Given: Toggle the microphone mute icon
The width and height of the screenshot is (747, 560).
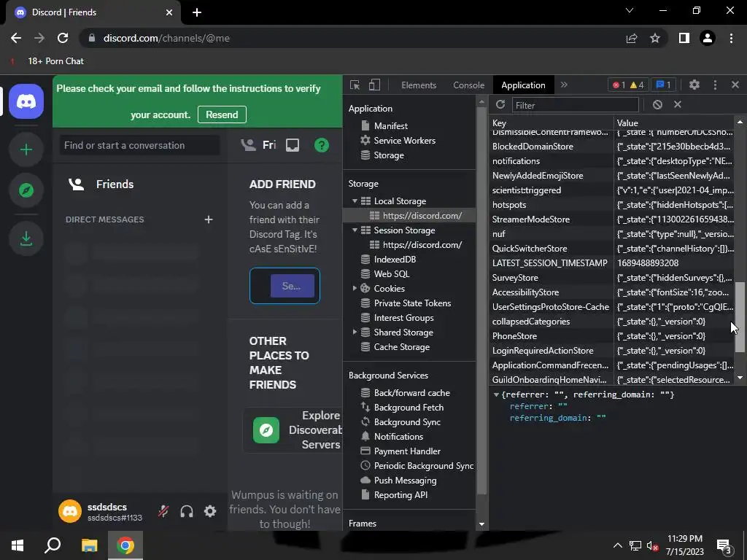Looking at the screenshot, I should click(163, 511).
